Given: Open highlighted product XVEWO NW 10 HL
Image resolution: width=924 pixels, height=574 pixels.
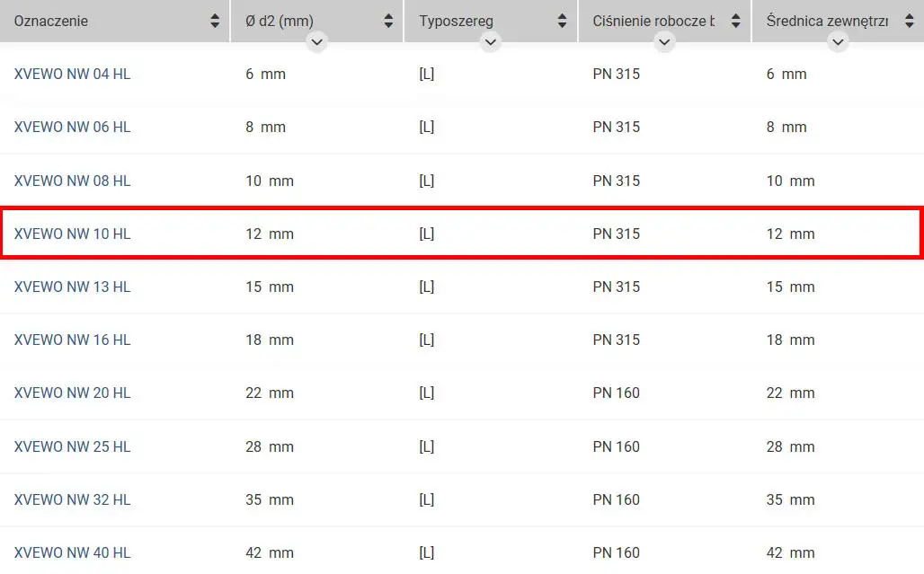Looking at the screenshot, I should tap(72, 234).
